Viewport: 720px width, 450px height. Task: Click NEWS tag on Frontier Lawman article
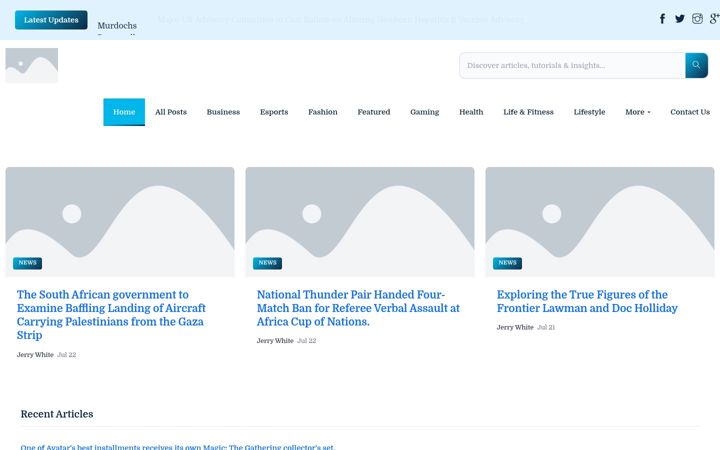pyautogui.click(x=507, y=263)
